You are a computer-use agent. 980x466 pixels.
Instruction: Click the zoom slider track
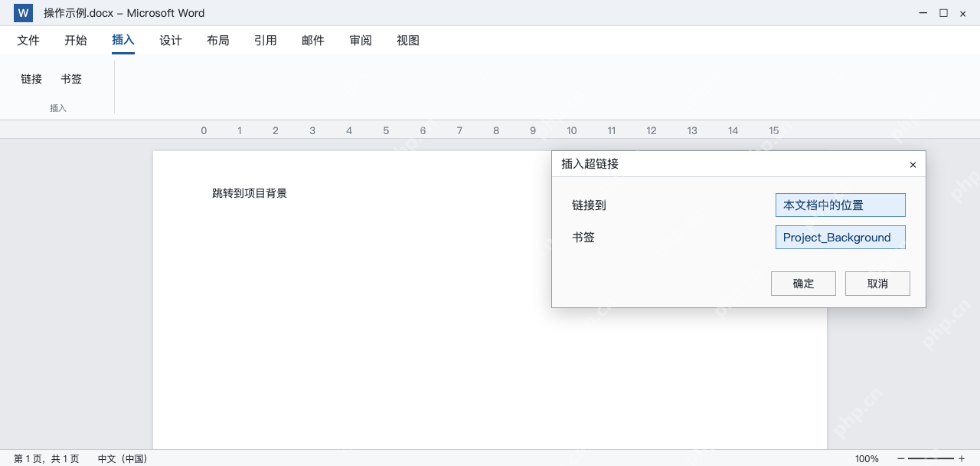[931, 458]
